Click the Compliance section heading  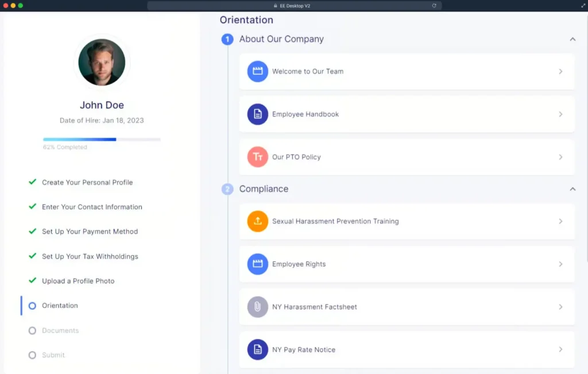coord(264,188)
